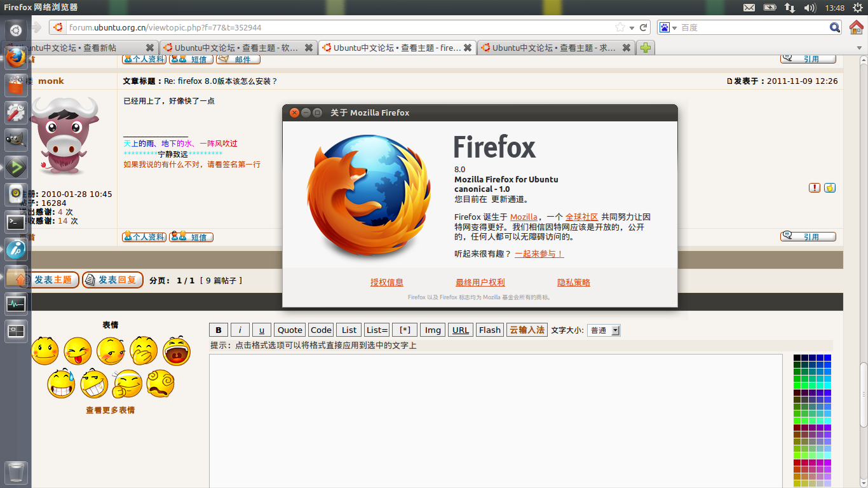The image size is (868, 488).
Task: Insert the dizzy spiral-eyes smiley
Action: (160, 384)
